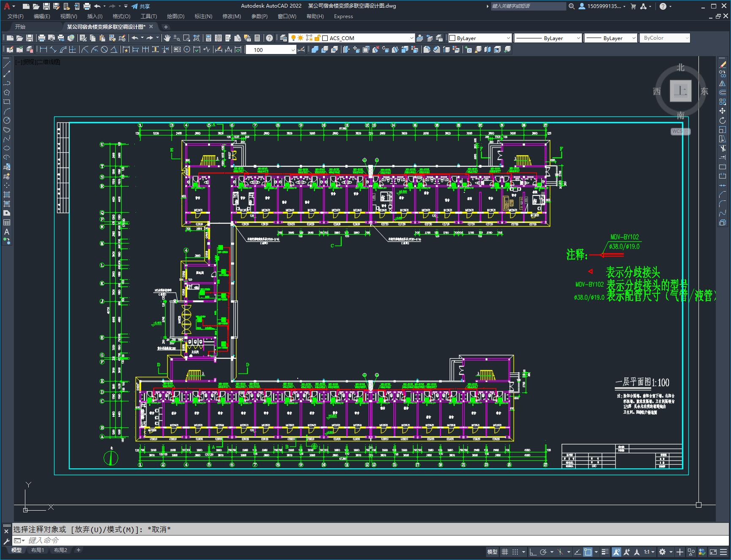Screen dimensions: 731x560
Task: Toggle lineweight display
Action: (605, 552)
